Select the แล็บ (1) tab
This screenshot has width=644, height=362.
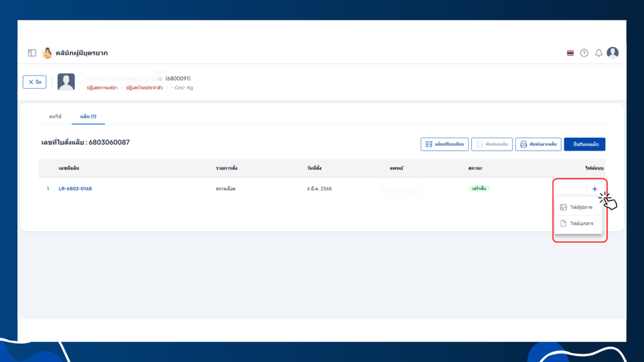pyautogui.click(x=88, y=116)
